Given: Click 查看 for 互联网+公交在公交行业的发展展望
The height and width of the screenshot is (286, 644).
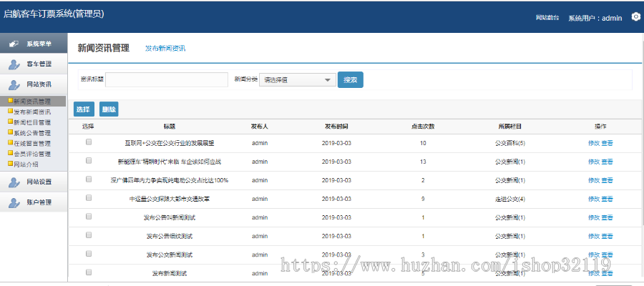Looking at the screenshot, I should point(607,143).
